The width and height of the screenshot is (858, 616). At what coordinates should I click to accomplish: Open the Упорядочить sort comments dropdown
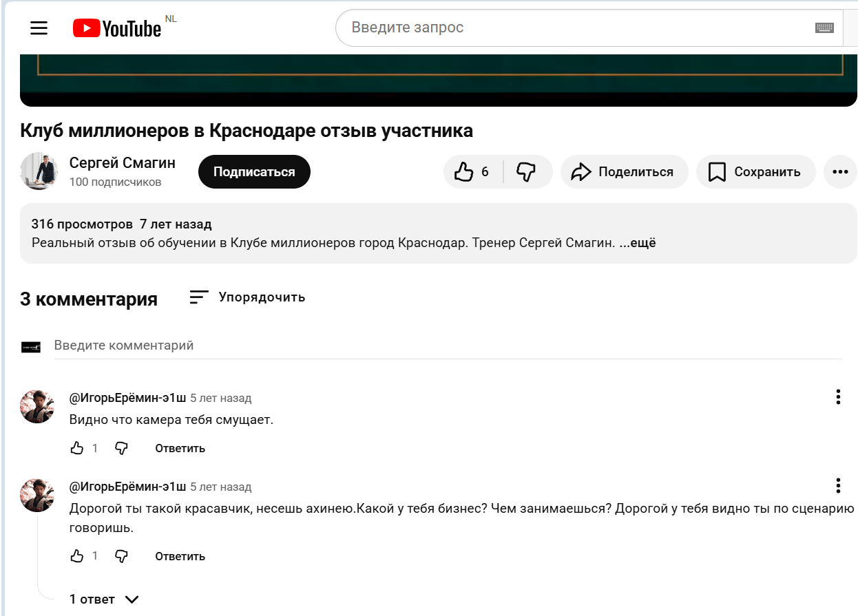click(247, 297)
